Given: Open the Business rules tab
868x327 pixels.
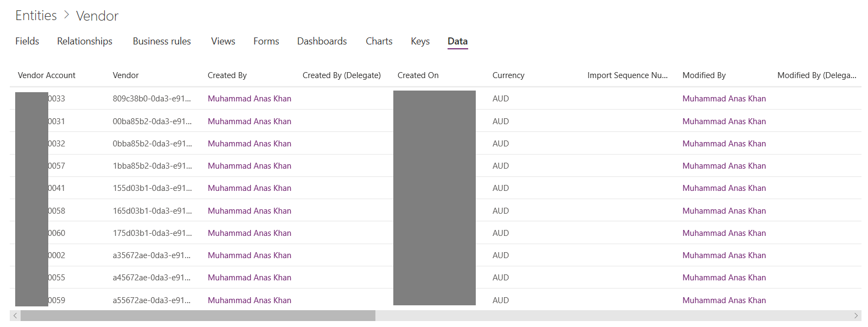Looking at the screenshot, I should tap(162, 41).
